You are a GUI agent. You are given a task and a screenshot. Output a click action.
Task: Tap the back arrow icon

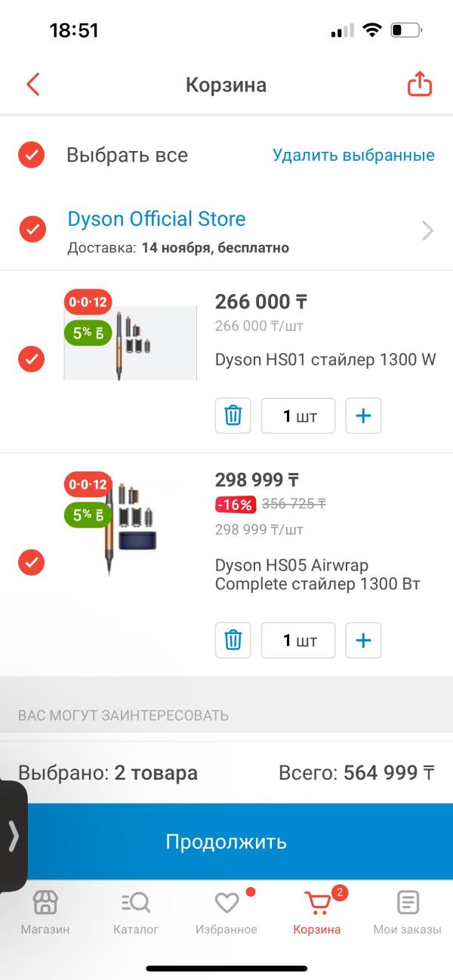[x=32, y=84]
